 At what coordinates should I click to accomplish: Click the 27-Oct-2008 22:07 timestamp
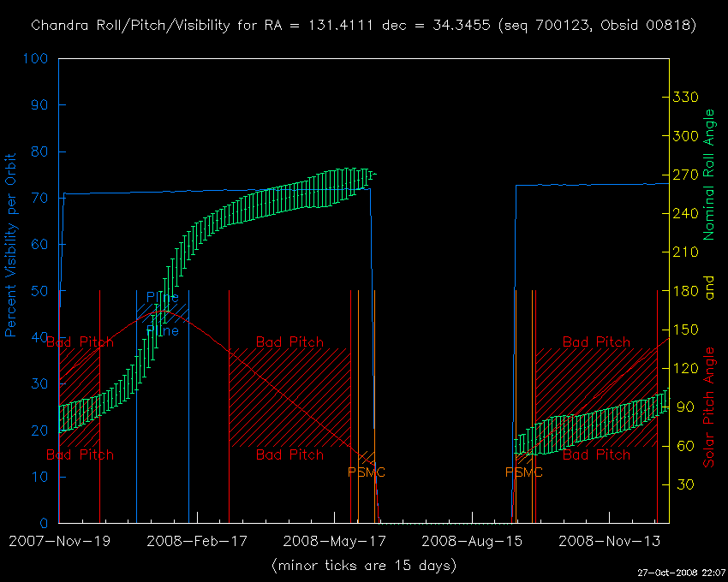tap(681, 572)
